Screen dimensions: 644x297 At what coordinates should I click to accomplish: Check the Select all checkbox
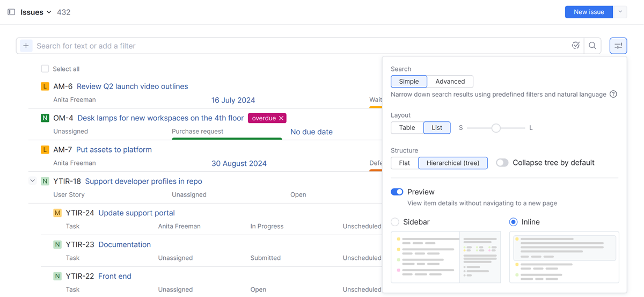[45, 69]
